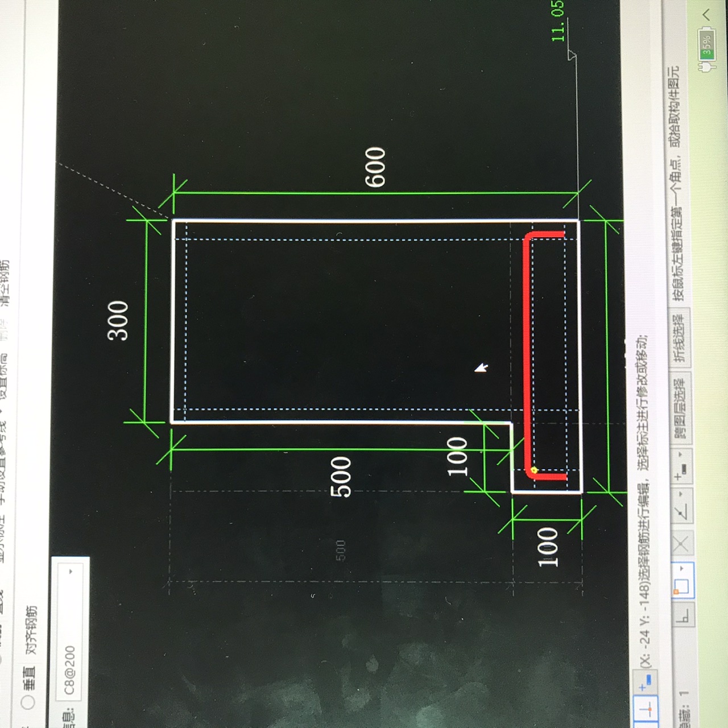728x728 pixels.
Task: Click the faint grey 500 reference label
Action: click(340, 551)
